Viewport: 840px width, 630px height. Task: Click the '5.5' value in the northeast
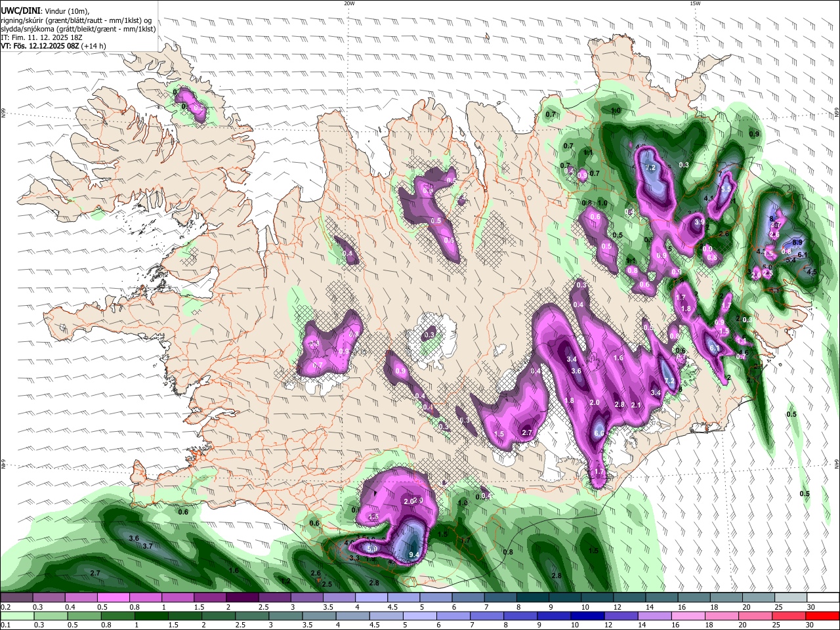point(726,189)
